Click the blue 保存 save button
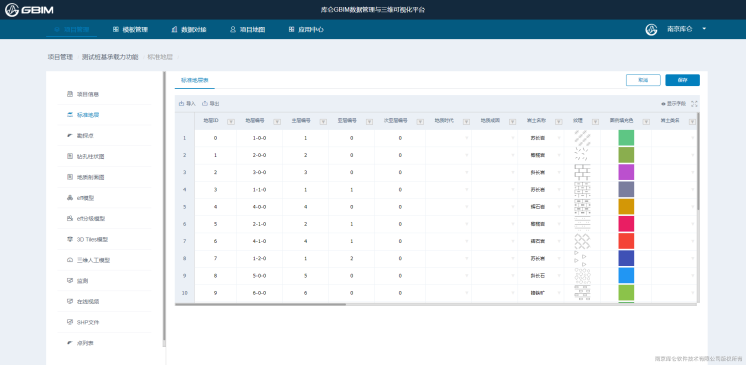Viewport: 746px width, 365px height. pyautogui.click(x=682, y=80)
